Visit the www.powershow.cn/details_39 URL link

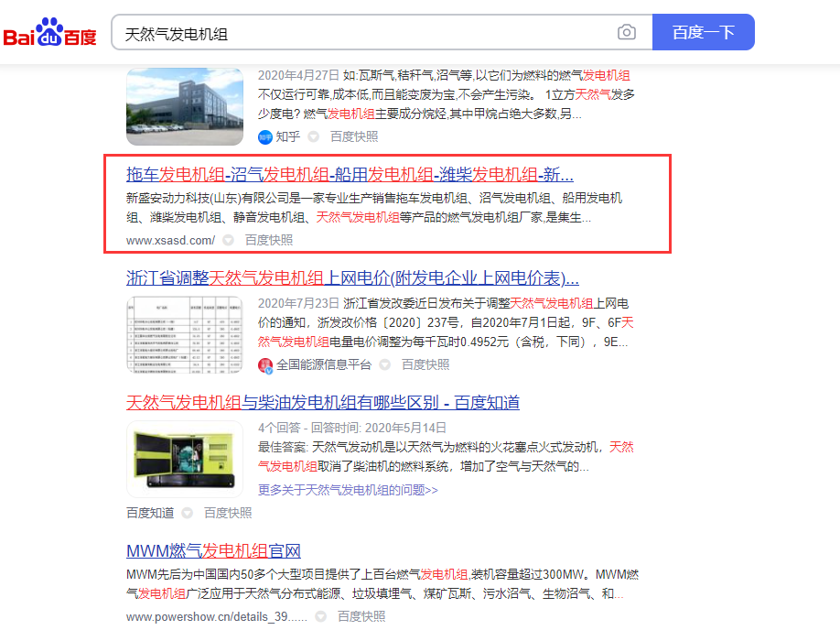point(217,616)
